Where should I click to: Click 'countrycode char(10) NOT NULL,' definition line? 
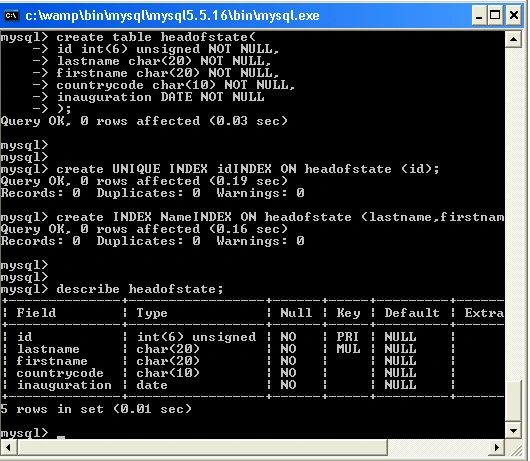[175, 85]
